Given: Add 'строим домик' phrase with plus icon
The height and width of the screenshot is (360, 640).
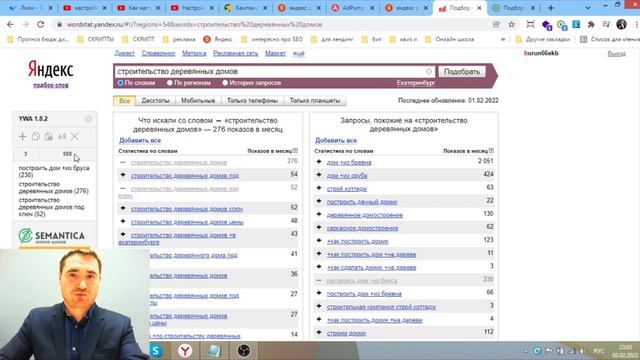Looking at the screenshot, I should pyautogui.click(x=319, y=333).
